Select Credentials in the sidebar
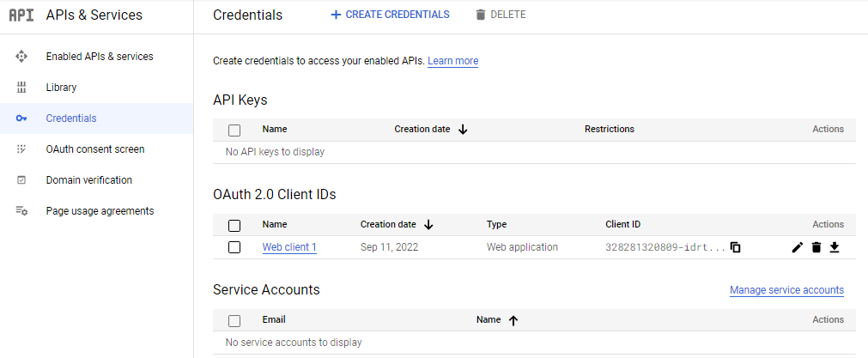 coord(97,118)
